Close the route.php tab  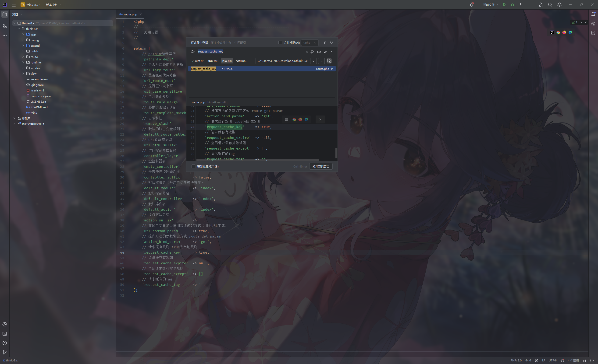141,14
